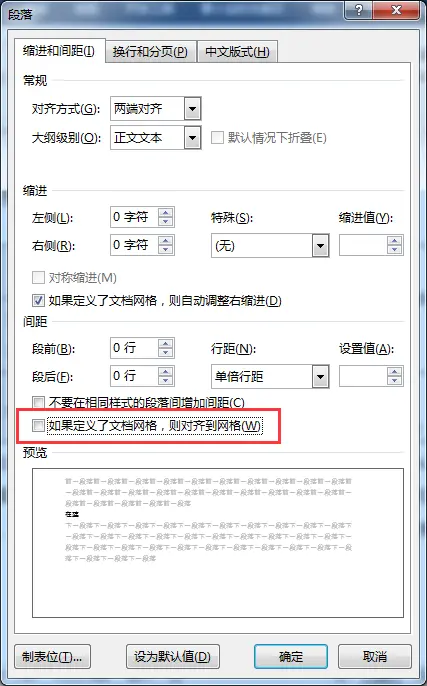427x686 pixels.
Task: Expand the 大纲级别 outline level dropdown
Action: coord(192,138)
